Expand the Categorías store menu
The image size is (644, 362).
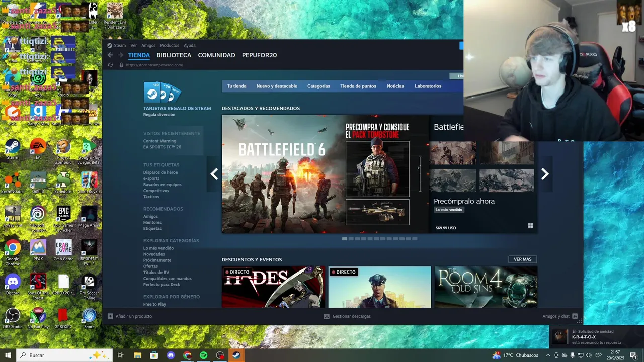coord(318,86)
